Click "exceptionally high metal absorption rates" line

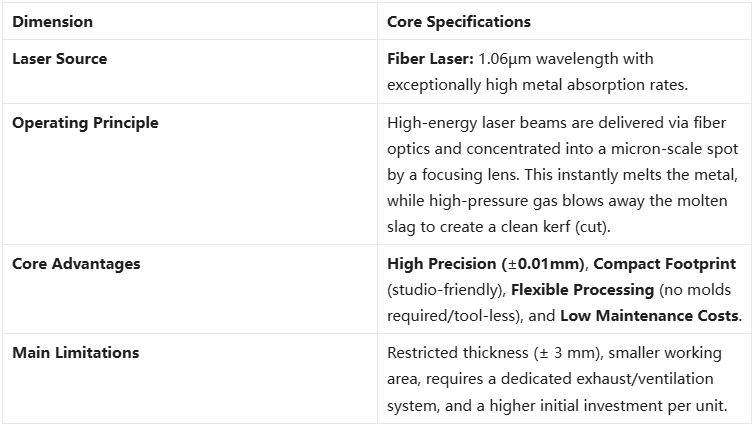pos(533,85)
